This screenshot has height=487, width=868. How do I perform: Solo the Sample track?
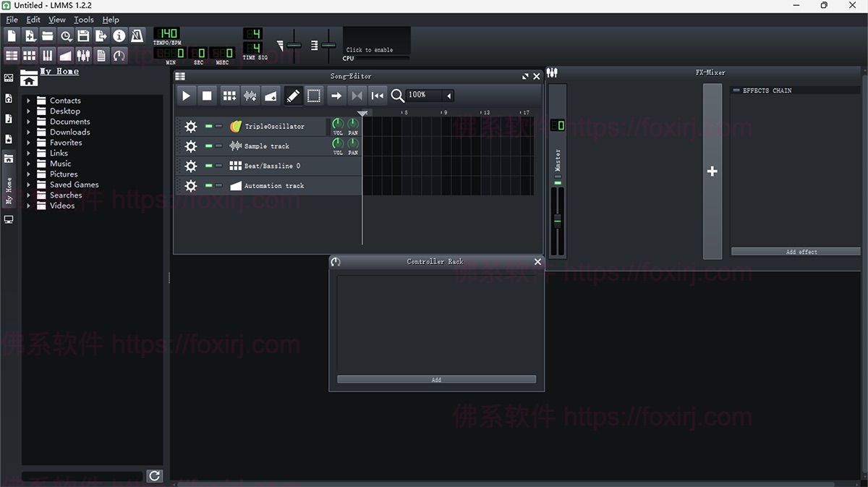pyautogui.click(x=218, y=146)
